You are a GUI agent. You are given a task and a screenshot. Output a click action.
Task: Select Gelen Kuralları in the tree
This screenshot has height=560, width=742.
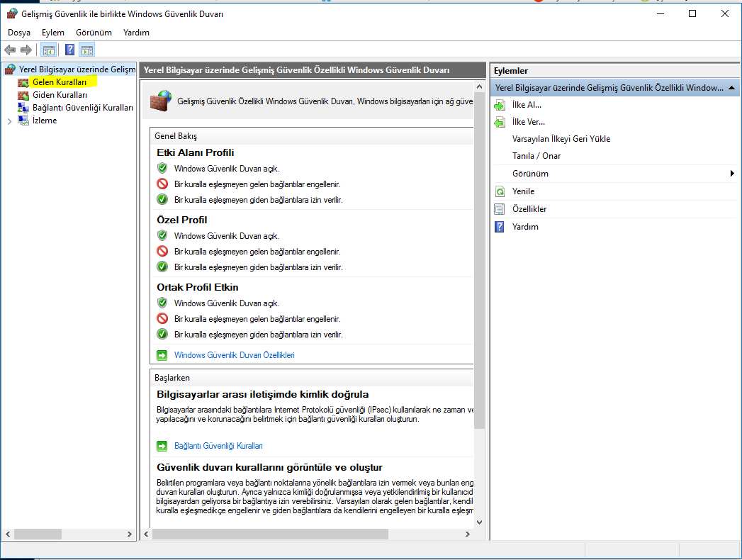tap(60, 82)
